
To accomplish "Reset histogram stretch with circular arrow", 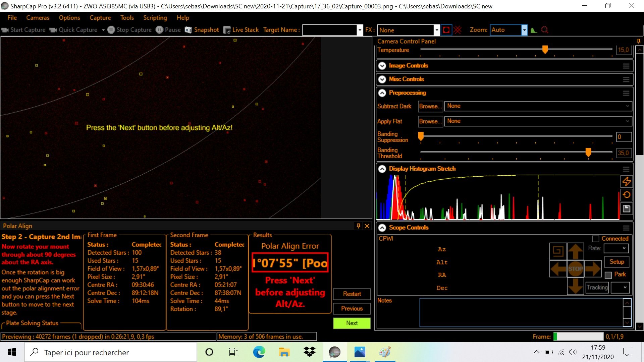I will (x=627, y=195).
